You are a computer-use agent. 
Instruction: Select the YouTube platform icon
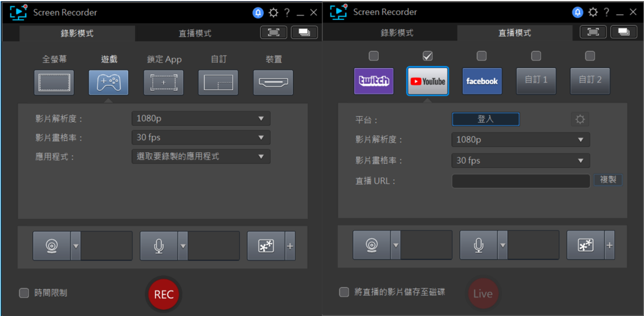click(x=427, y=81)
